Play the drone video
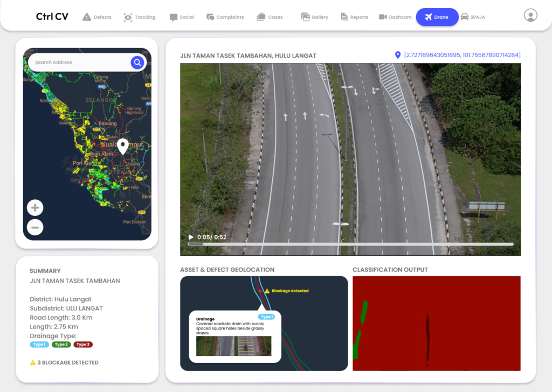 (x=191, y=237)
